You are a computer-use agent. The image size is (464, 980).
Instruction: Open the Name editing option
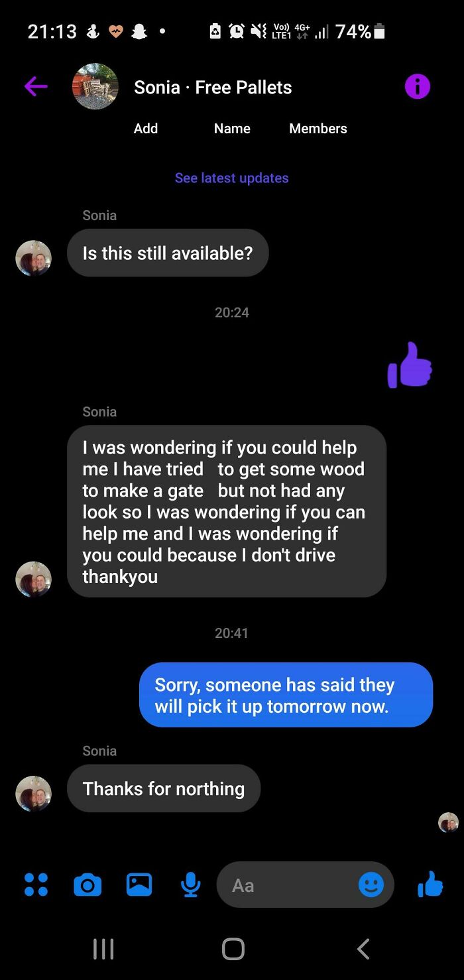(232, 129)
